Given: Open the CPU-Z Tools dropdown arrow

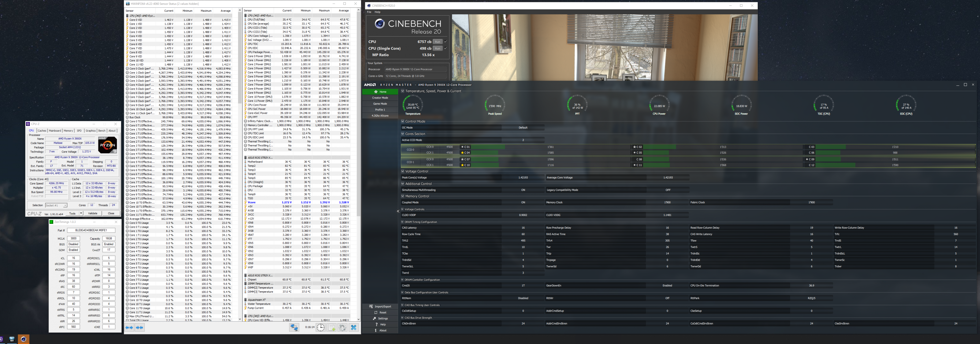Looking at the screenshot, I should point(81,214).
